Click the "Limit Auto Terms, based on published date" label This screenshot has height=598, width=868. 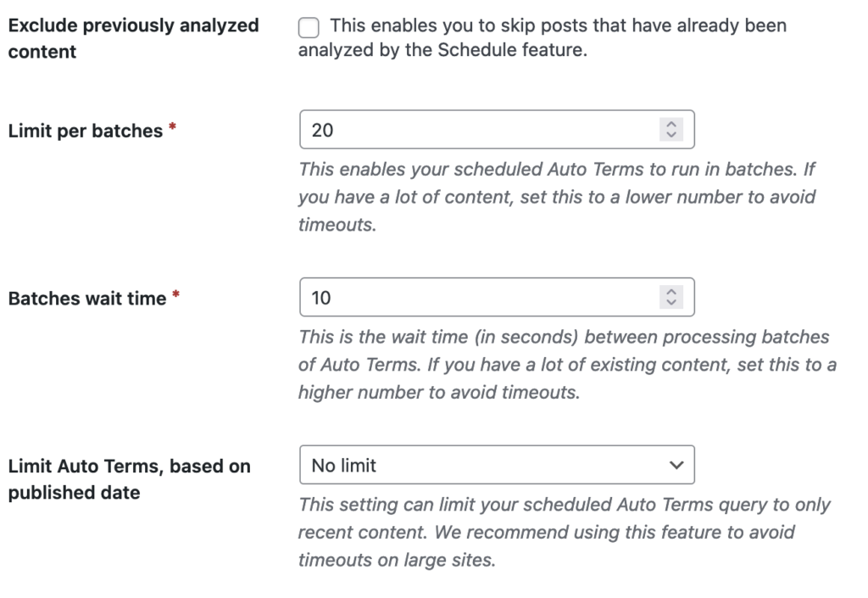tap(129, 478)
